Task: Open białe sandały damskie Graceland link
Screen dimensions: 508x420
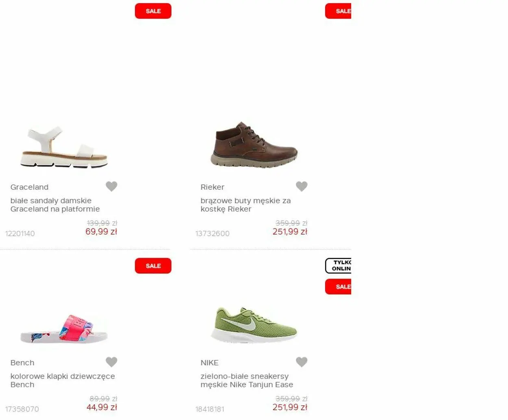Action: [x=55, y=205]
